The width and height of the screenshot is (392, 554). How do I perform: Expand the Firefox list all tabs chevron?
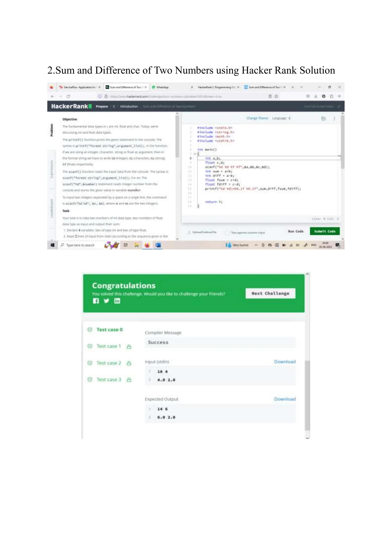[301, 87]
